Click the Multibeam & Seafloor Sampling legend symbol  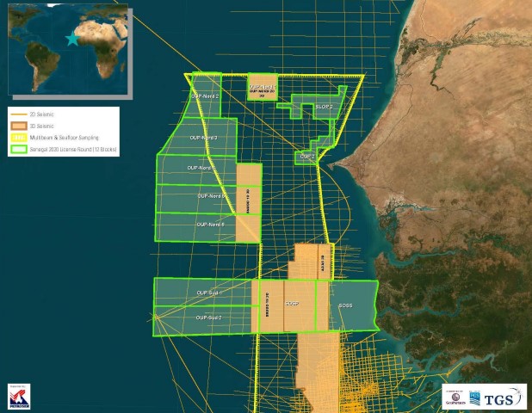coord(19,137)
